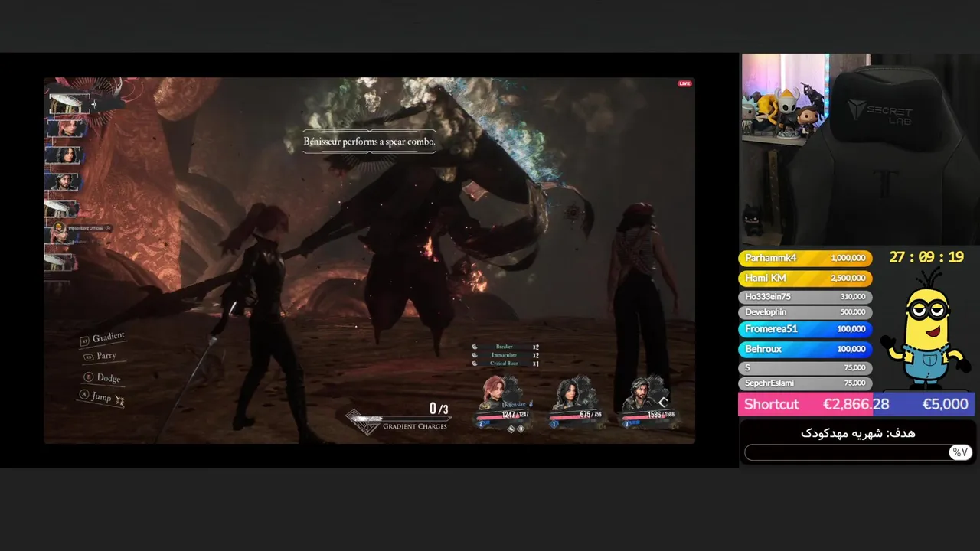Click the Parhammk4 donor bar
The image size is (980, 551).
pyautogui.click(x=805, y=259)
